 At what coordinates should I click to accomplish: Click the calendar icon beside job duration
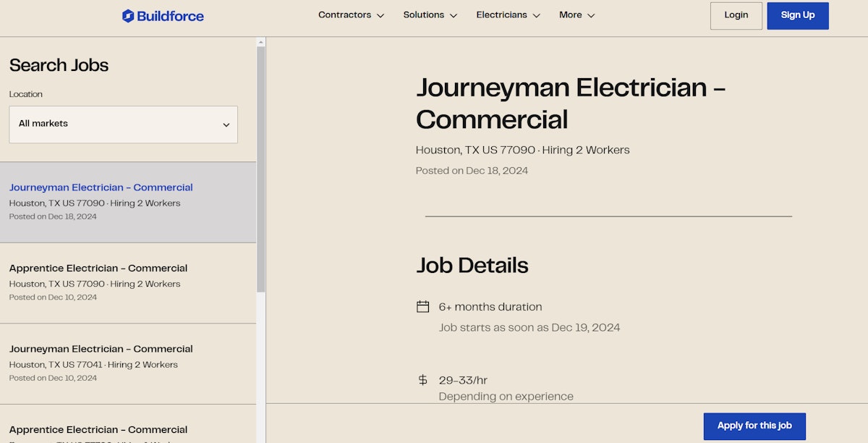[423, 306]
